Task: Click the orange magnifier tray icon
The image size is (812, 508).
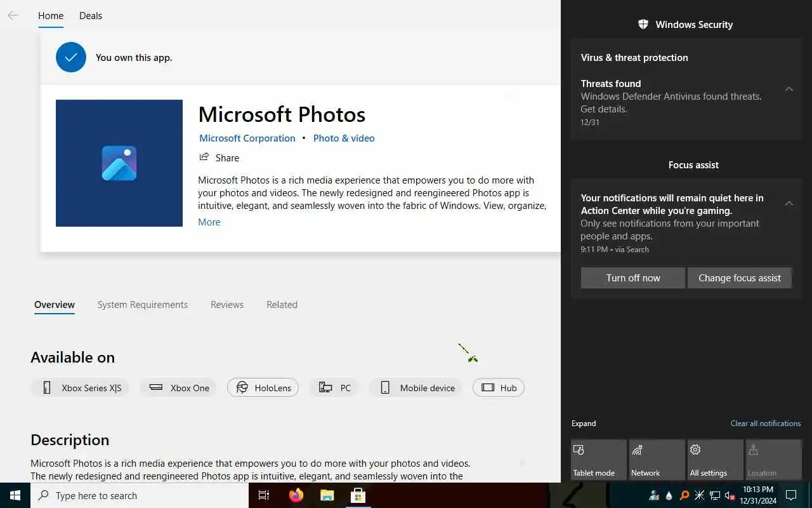Action: click(x=684, y=495)
